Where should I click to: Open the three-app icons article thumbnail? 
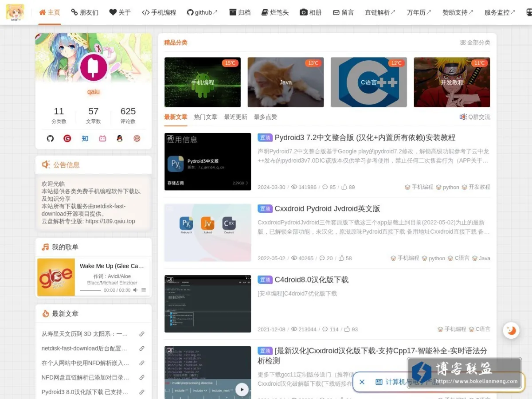(207, 233)
